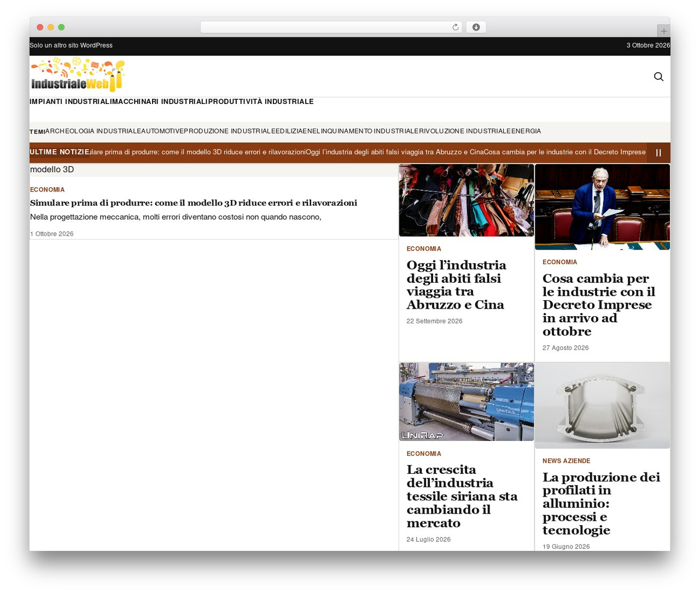Open Impianti Industriali menu item
Image resolution: width=700 pixels, height=593 pixels.
(x=70, y=102)
